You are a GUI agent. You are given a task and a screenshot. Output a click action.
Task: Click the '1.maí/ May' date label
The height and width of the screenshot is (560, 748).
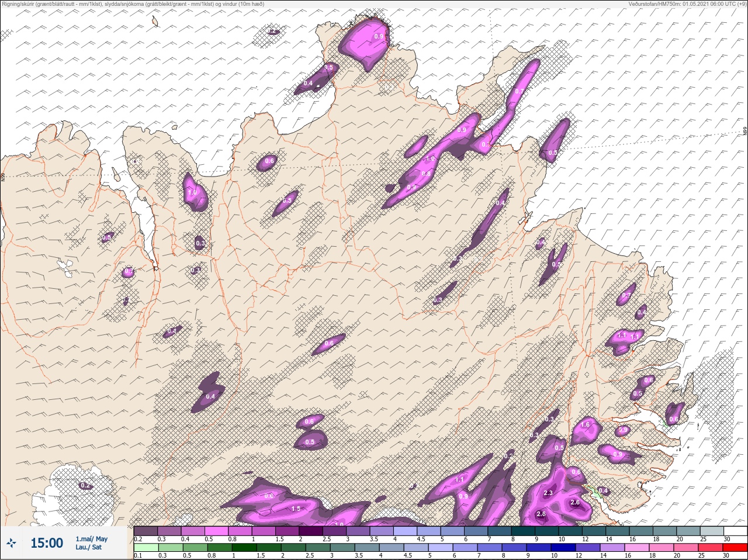click(91, 539)
